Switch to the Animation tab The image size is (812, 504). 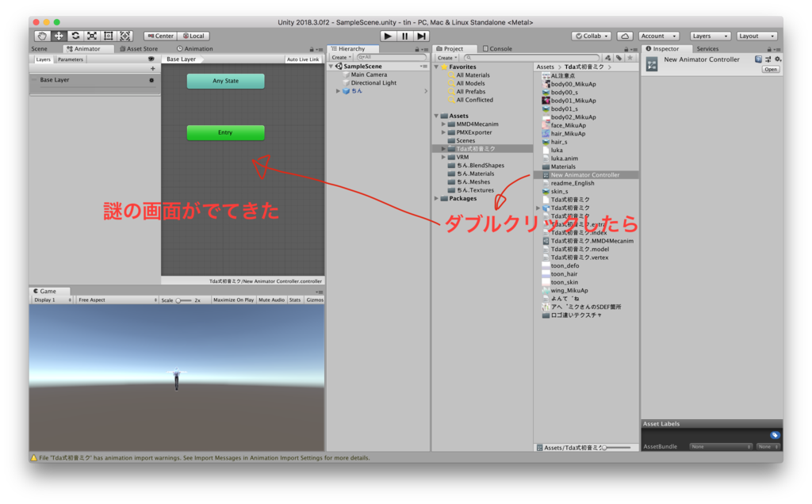(195, 48)
